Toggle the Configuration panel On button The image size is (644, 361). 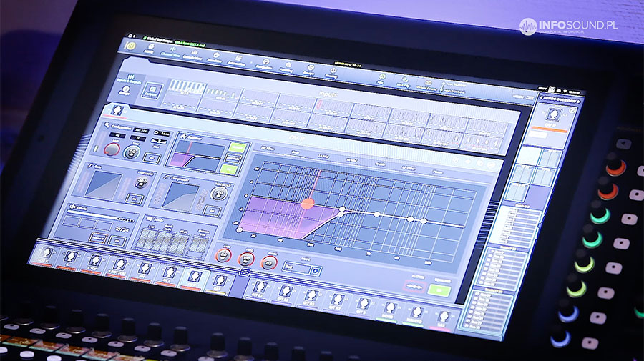click(x=152, y=157)
